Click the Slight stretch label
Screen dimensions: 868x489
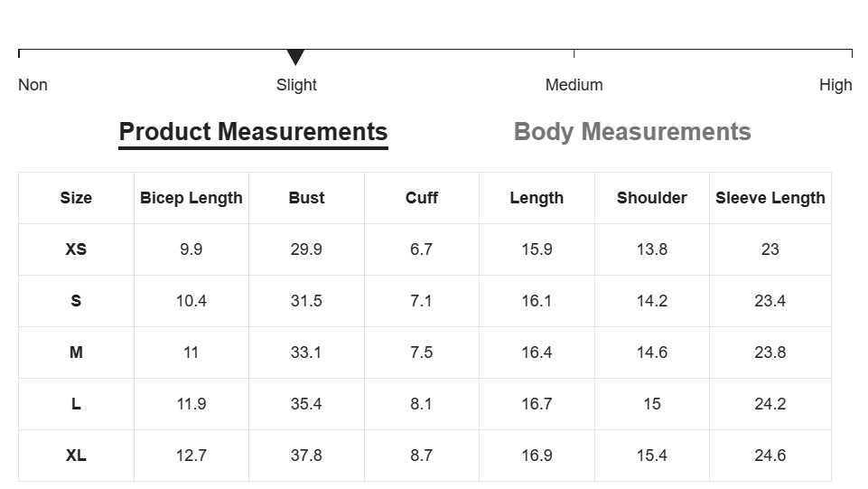(296, 85)
